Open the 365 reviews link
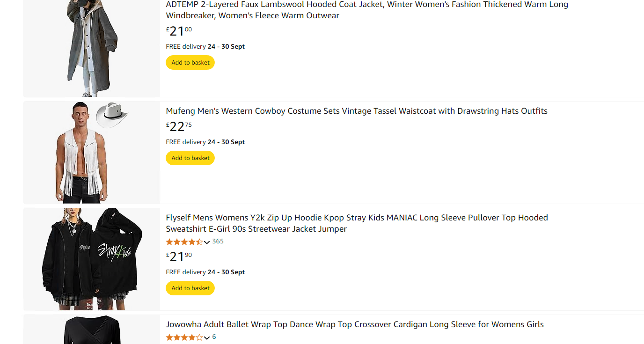Viewport: 644px width, 344px height. [x=218, y=242]
